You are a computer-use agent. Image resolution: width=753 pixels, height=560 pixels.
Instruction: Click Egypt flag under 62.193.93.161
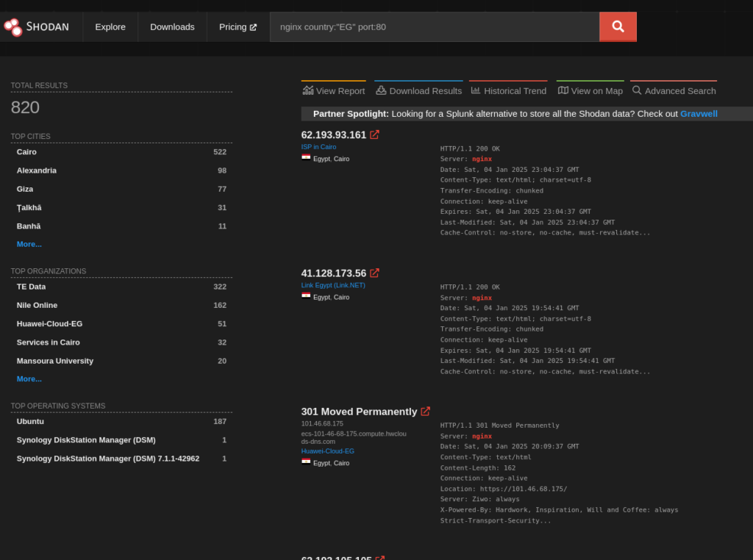[x=306, y=157]
